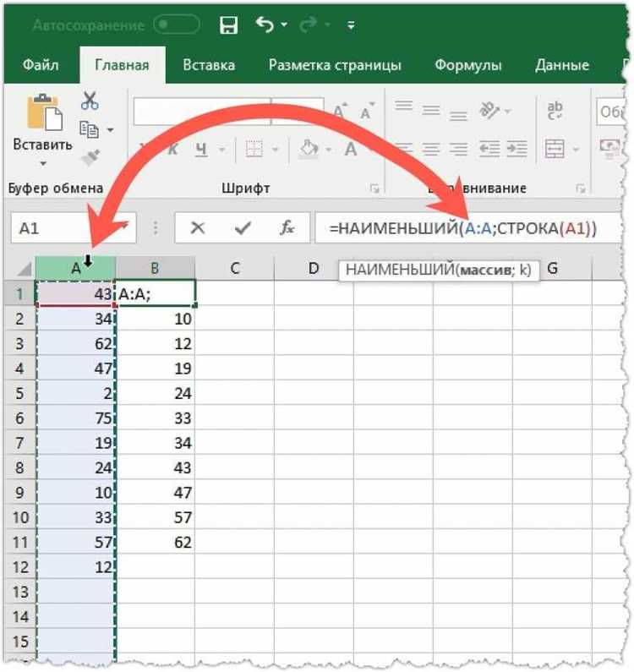634x672 pixels.
Task: Select column B header
Action: point(155,268)
